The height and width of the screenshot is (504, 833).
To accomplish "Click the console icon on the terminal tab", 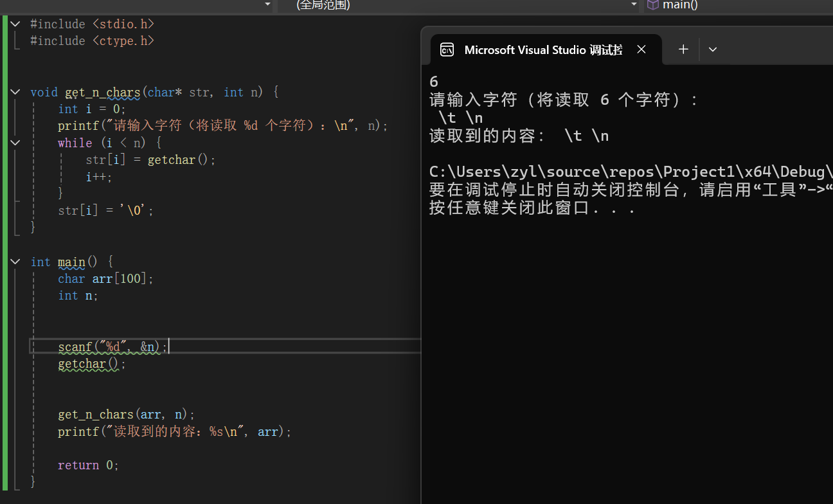I will 447,50.
